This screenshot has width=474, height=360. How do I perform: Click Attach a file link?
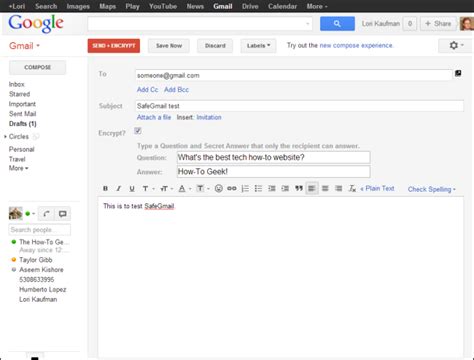(x=154, y=117)
